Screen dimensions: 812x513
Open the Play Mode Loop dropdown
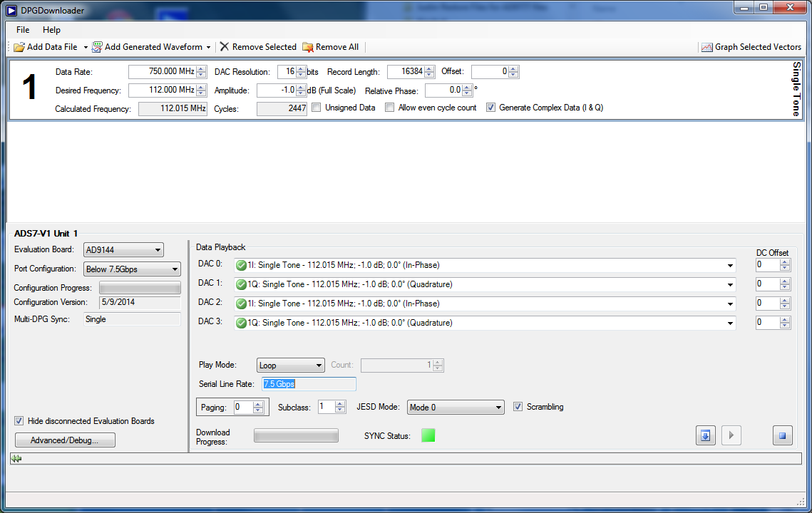(x=290, y=366)
